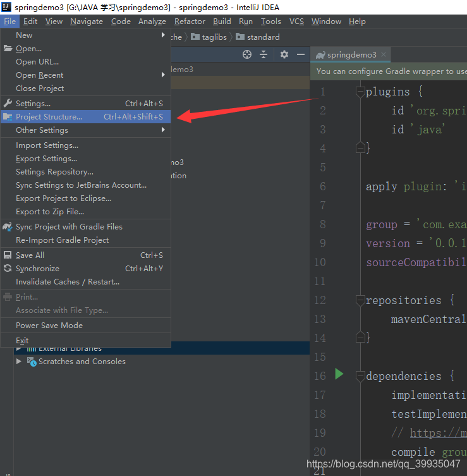The image size is (467, 476).
Task: Open the Run menu
Action: [x=246, y=21]
